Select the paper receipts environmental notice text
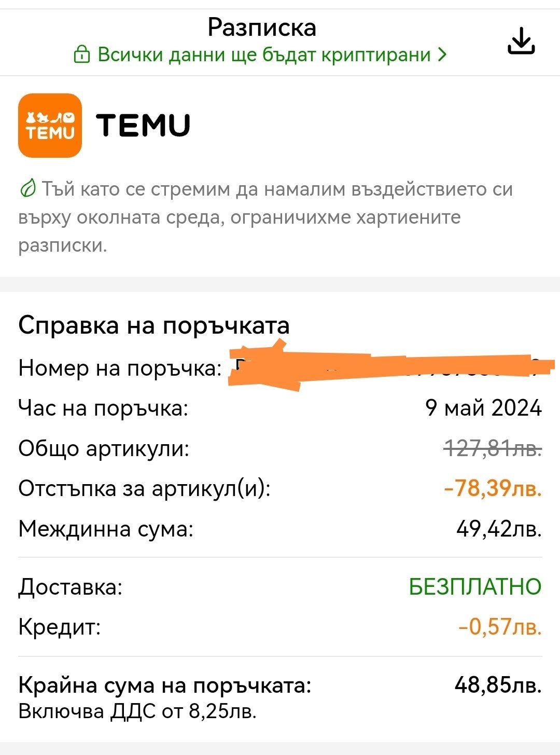This screenshot has height=755, width=560. pos(264,217)
